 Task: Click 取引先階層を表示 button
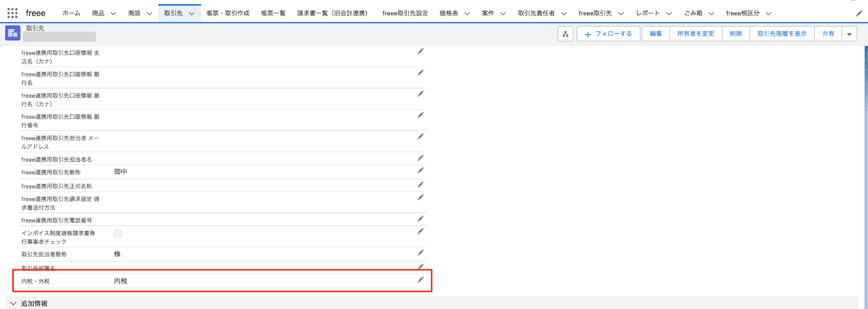[782, 34]
